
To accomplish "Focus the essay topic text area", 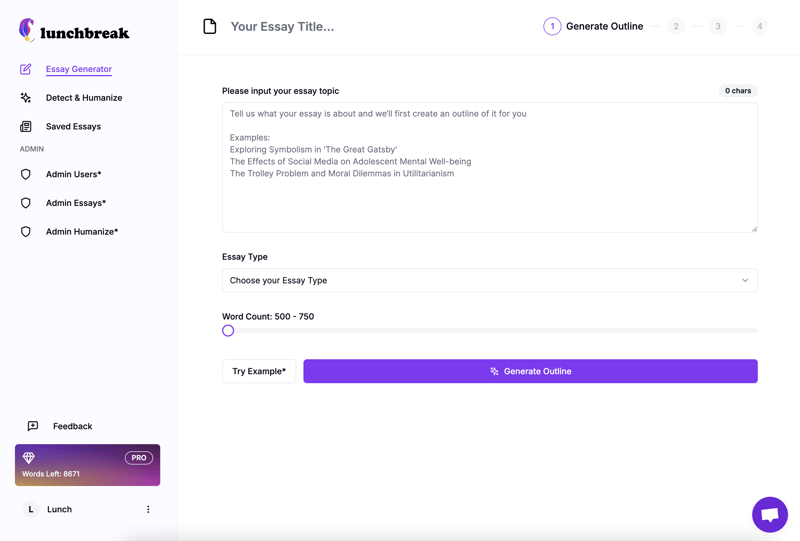I will (489, 167).
